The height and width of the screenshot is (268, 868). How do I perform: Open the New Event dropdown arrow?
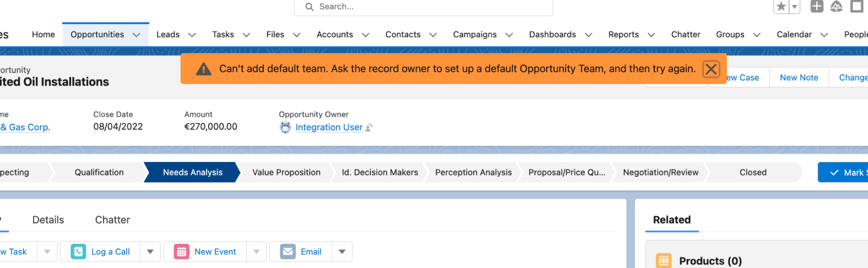tap(257, 251)
